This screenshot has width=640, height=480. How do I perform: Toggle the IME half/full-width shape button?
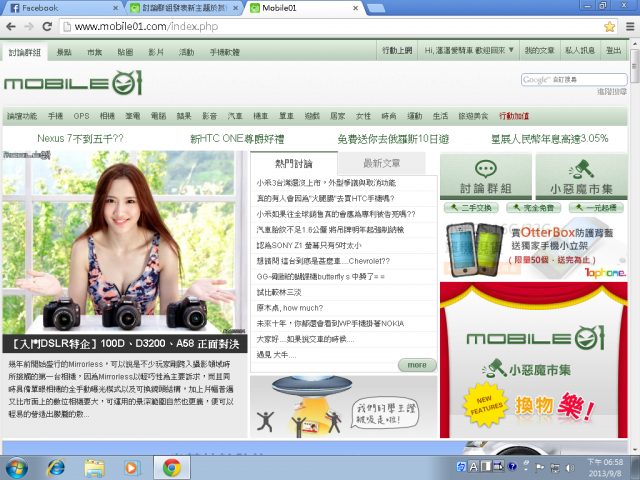(x=486, y=466)
